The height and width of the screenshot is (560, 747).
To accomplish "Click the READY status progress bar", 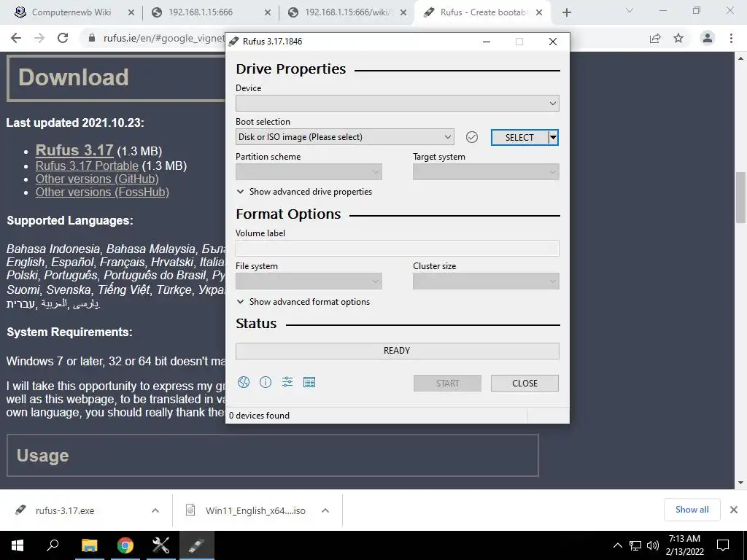I will tap(398, 351).
